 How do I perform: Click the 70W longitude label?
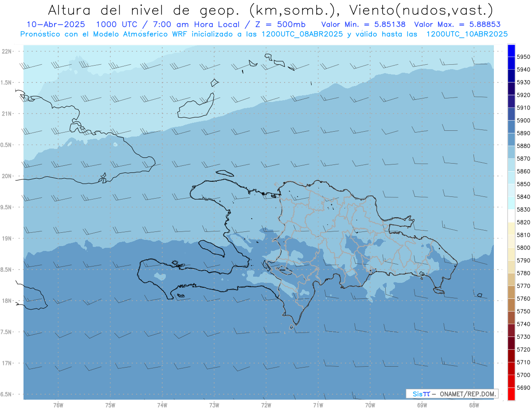[370, 405]
